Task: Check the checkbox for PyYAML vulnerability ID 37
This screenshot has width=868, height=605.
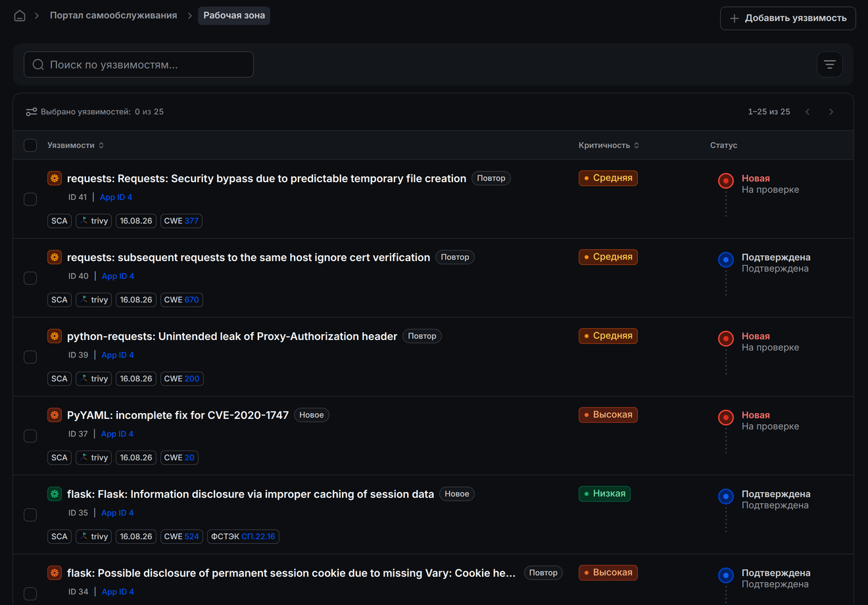Action: point(30,436)
